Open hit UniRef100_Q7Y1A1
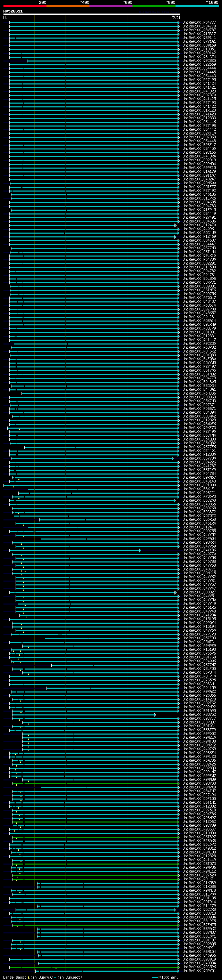 point(199,41)
